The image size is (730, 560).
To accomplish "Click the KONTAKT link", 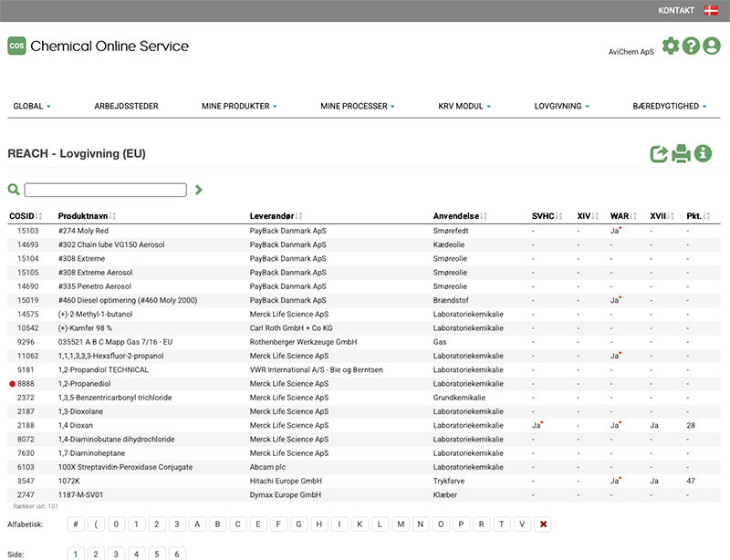I will pos(676,10).
